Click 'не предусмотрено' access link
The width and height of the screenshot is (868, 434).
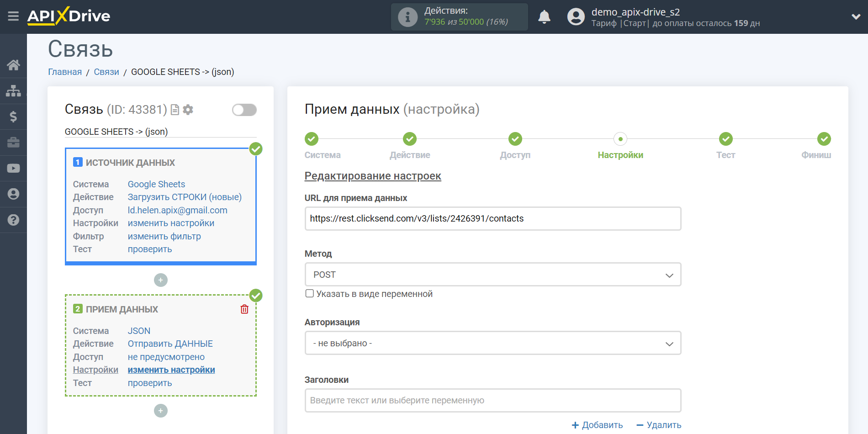coord(166,357)
